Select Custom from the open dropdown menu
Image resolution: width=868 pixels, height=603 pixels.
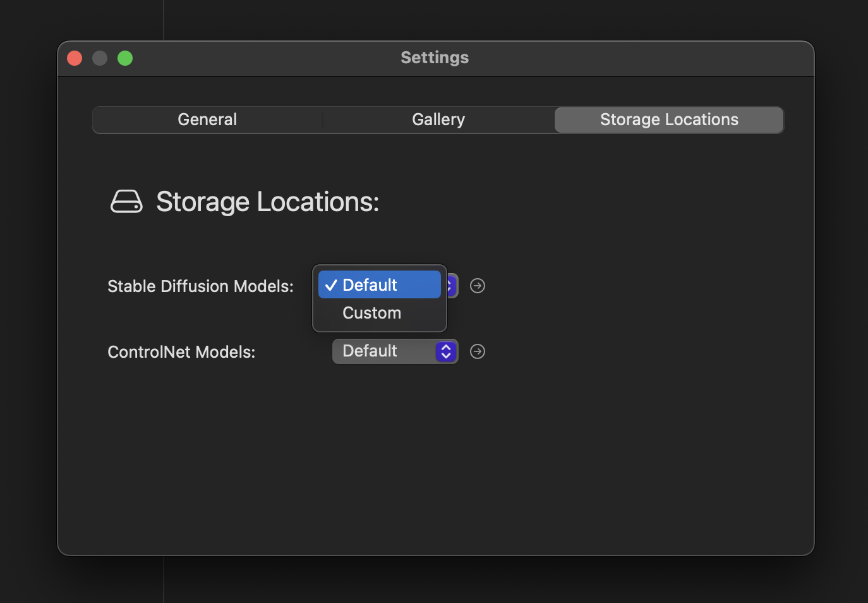371,313
